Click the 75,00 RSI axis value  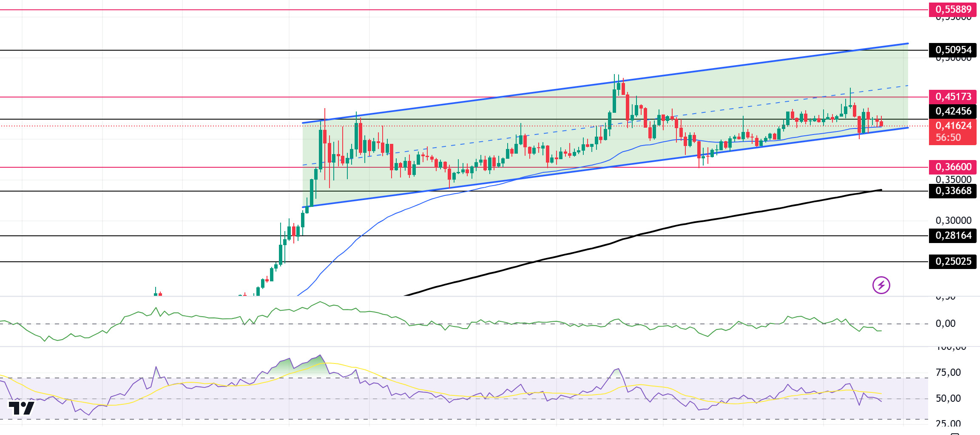click(948, 372)
